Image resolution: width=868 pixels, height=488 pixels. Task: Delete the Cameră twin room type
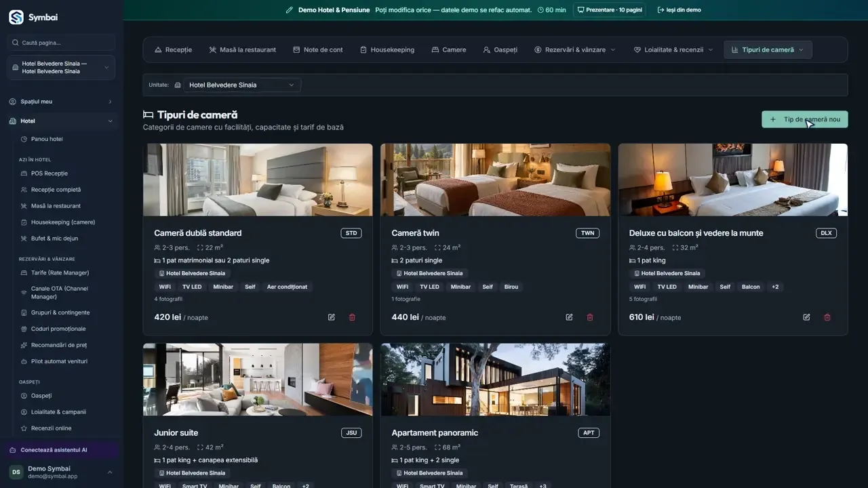[x=589, y=317]
